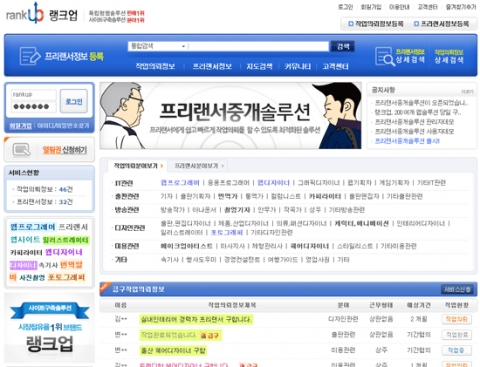Open notice 프리랜서중개솔루션 관리자데모
The width and height of the screenshot is (480, 367).
414,122
